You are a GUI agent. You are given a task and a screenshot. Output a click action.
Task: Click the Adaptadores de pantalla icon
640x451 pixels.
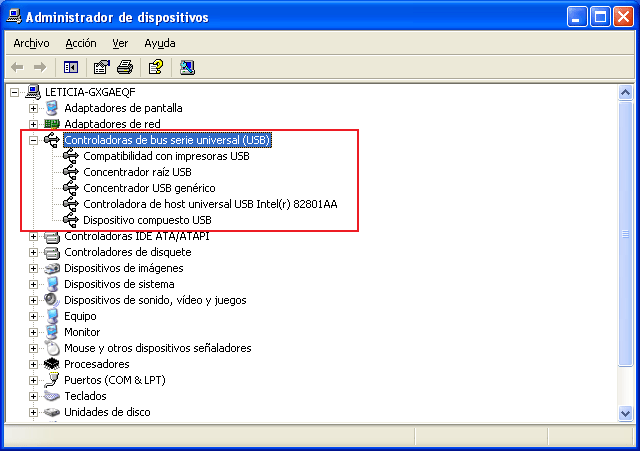point(52,108)
